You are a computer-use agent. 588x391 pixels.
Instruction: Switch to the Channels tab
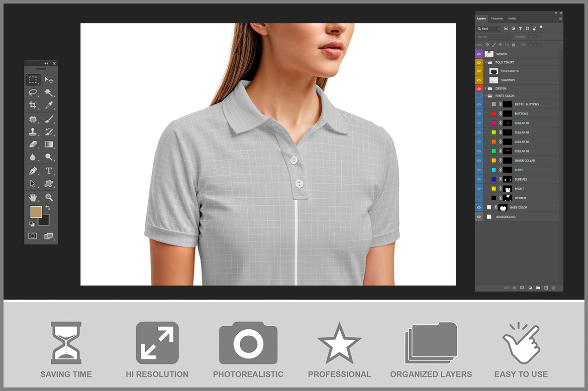pyautogui.click(x=497, y=19)
